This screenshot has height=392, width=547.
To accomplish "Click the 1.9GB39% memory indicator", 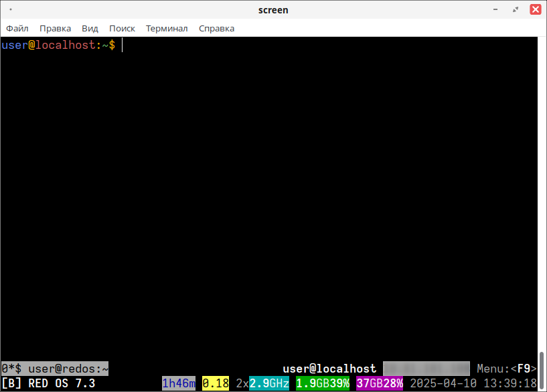I will 323,383.
